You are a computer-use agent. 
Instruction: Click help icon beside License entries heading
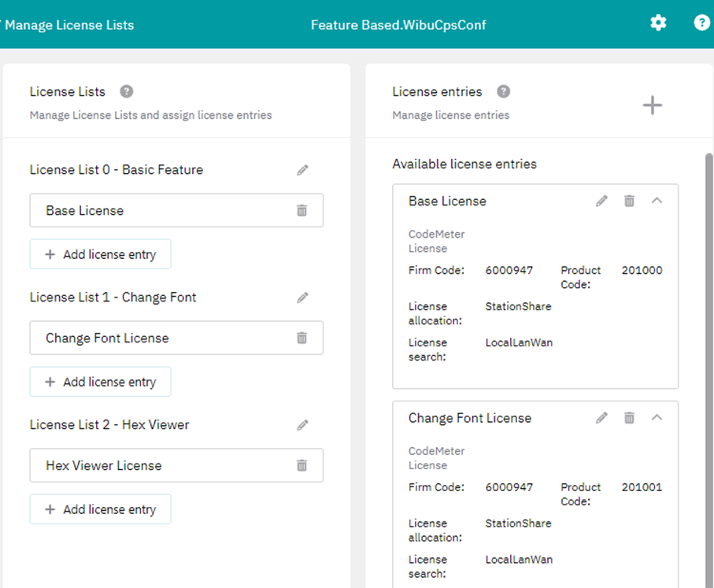[504, 91]
